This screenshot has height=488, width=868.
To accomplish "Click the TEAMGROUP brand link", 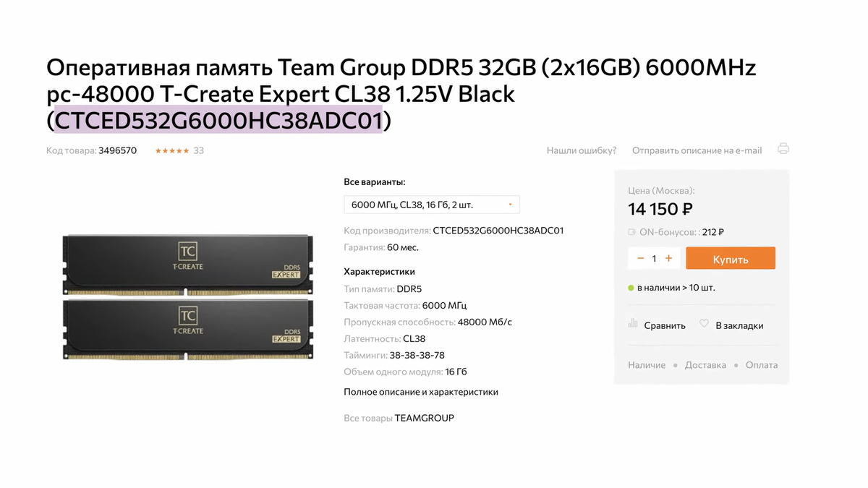I will tap(425, 418).
